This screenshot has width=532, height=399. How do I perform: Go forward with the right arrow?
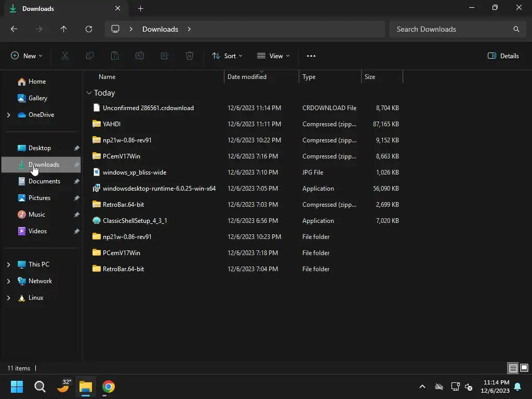coord(39,29)
